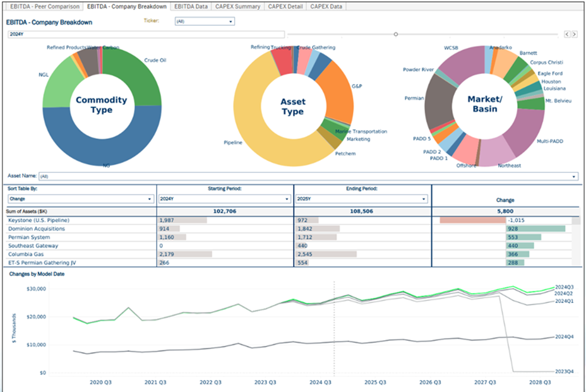Click the Changes by Model Date title
586x392 pixels.
(x=37, y=274)
